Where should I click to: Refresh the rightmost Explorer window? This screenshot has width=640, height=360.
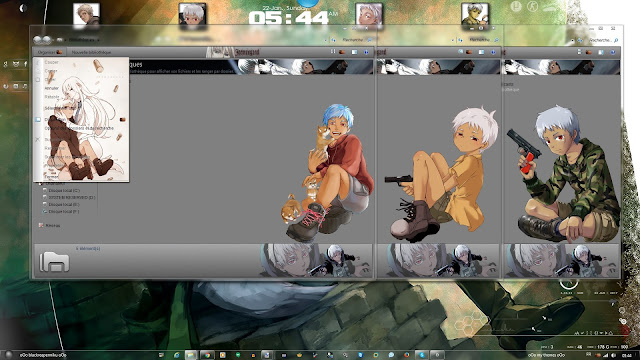coord(580,40)
